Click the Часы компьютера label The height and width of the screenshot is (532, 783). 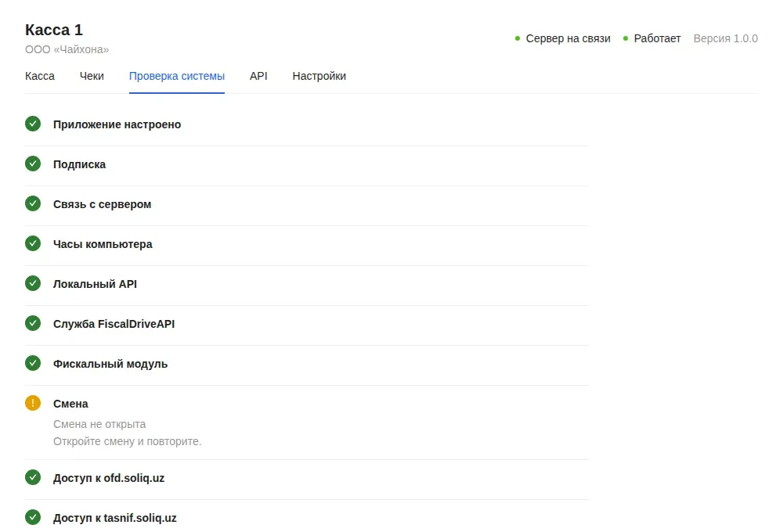tap(103, 244)
